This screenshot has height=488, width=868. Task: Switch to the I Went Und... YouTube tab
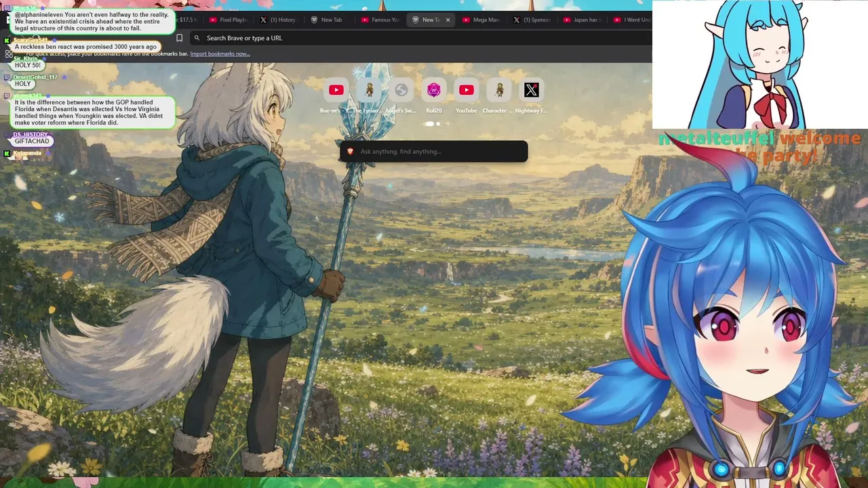point(631,20)
